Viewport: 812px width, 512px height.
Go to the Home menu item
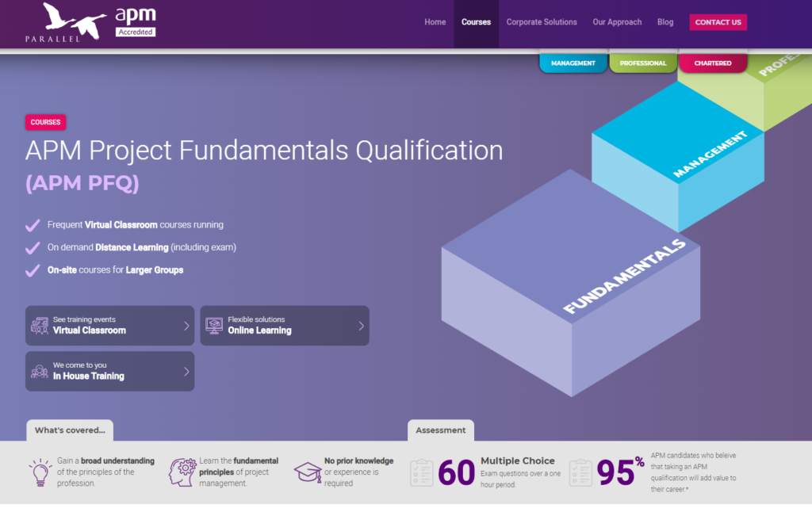(x=435, y=22)
